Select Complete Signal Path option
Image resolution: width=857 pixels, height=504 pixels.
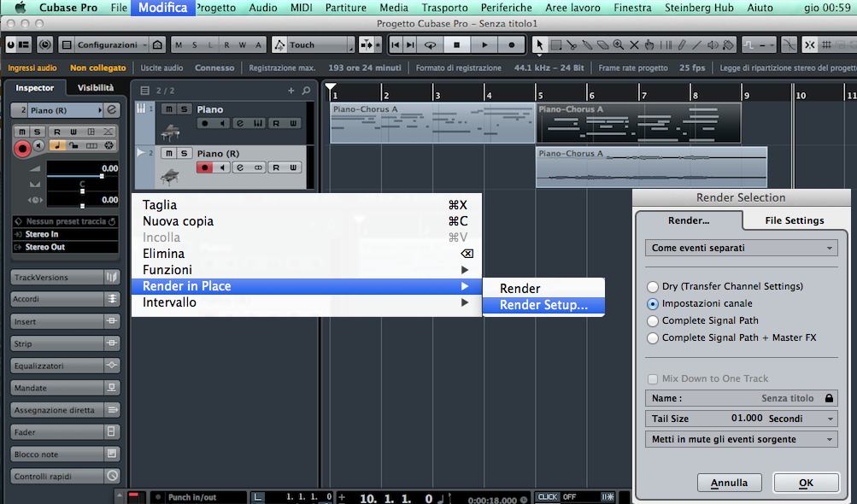click(x=653, y=321)
